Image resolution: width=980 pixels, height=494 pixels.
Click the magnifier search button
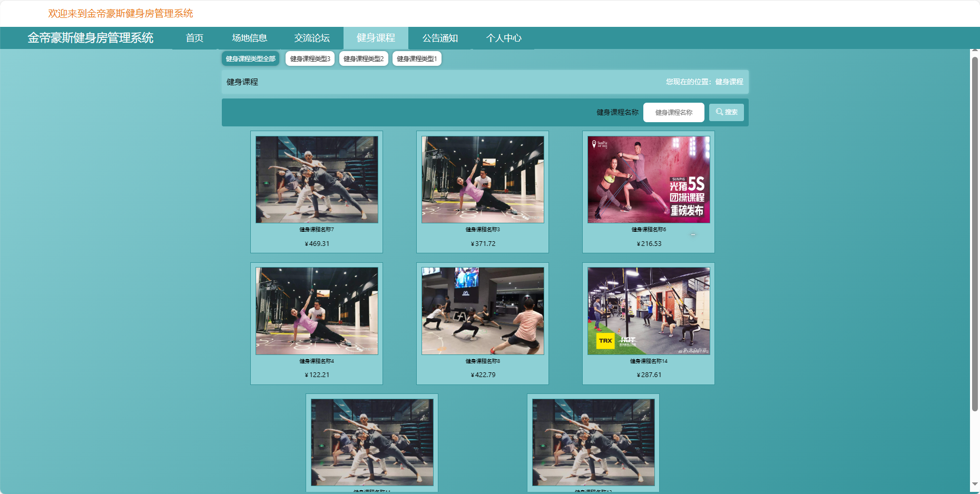click(x=726, y=112)
